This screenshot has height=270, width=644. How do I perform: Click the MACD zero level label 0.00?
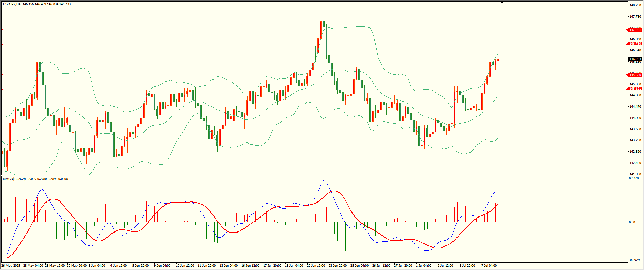[632, 222]
